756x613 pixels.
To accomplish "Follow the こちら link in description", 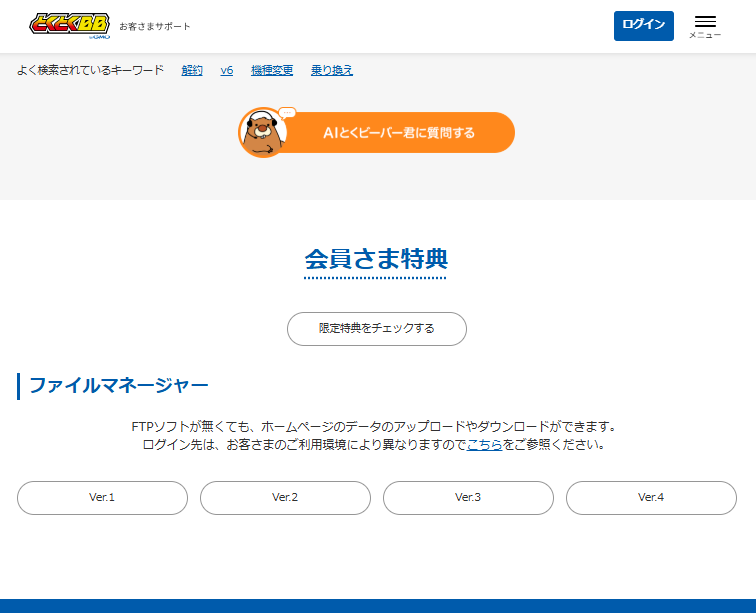I will click(484, 444).
